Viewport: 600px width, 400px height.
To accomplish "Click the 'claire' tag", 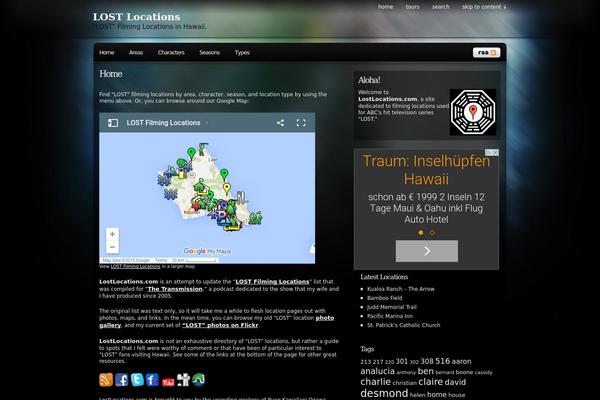I will pos(430,382).
